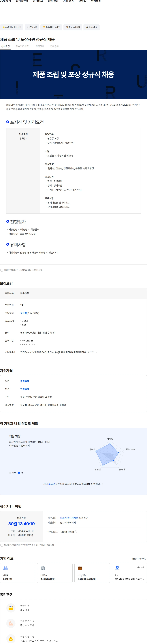Open the 잡코리아 즉시지원 link

(x=69, y=517)
